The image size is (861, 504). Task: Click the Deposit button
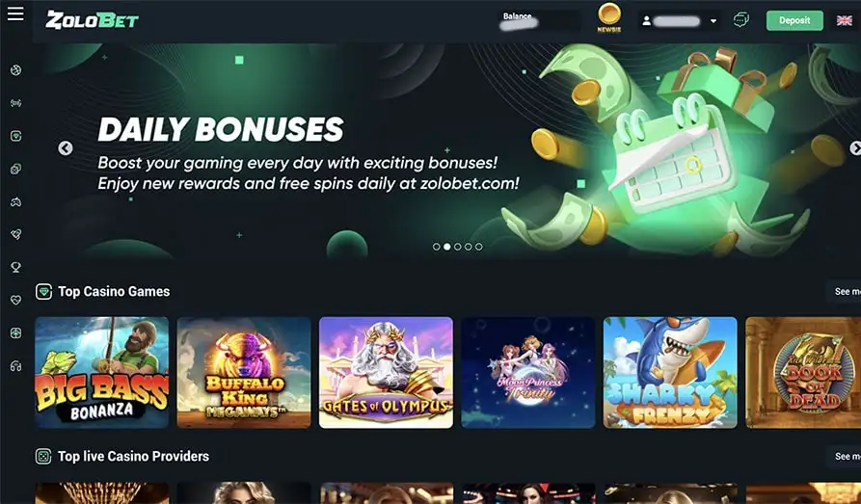click(x=794, y=21)
